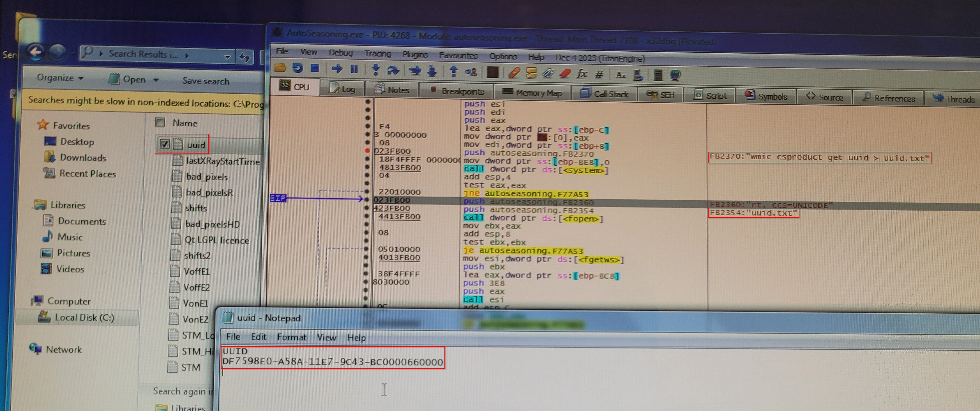Expand the address bar history dropdown
The height and width of the screenshot is (411, 980).
[x=227, y=57]
